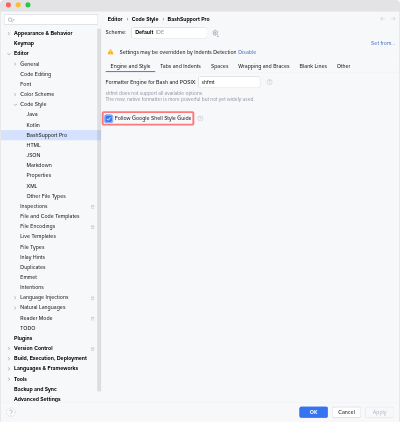The height and width of the screenshot is (422, 400).
Task: Click the OK button
Action: (x=313, y=412)
